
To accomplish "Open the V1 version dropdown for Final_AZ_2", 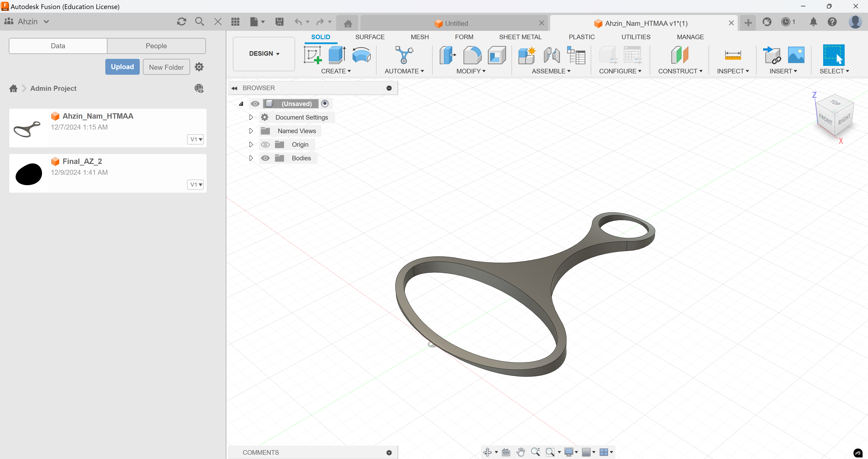I will click(x=195, y=185).
